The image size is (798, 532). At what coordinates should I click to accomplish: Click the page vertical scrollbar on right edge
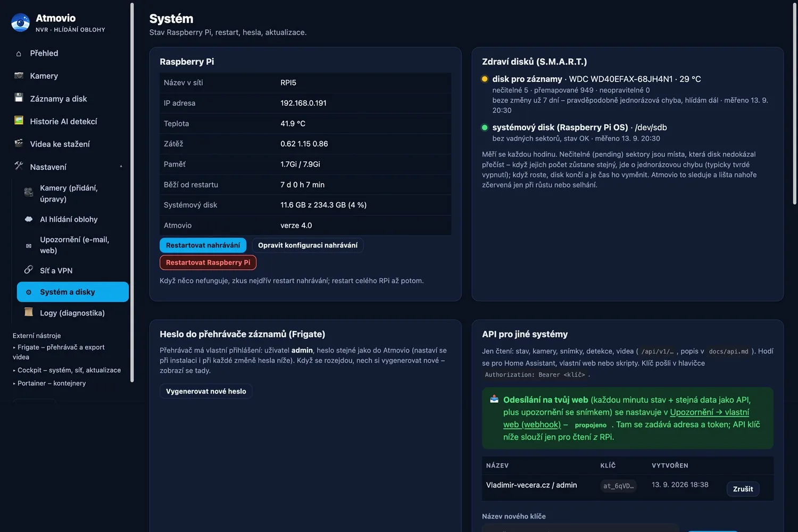pyautogui.click(x=795, y=104)
